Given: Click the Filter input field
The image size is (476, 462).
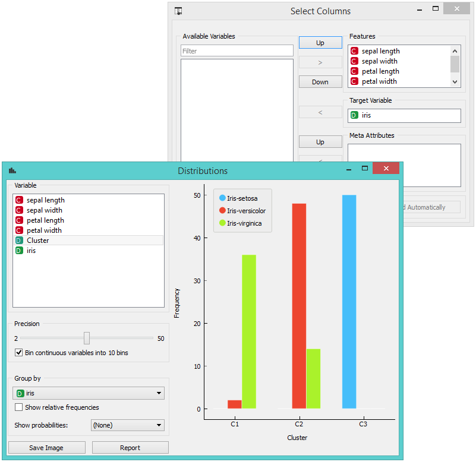Looking at the screenshot, I should pos(237,51).
